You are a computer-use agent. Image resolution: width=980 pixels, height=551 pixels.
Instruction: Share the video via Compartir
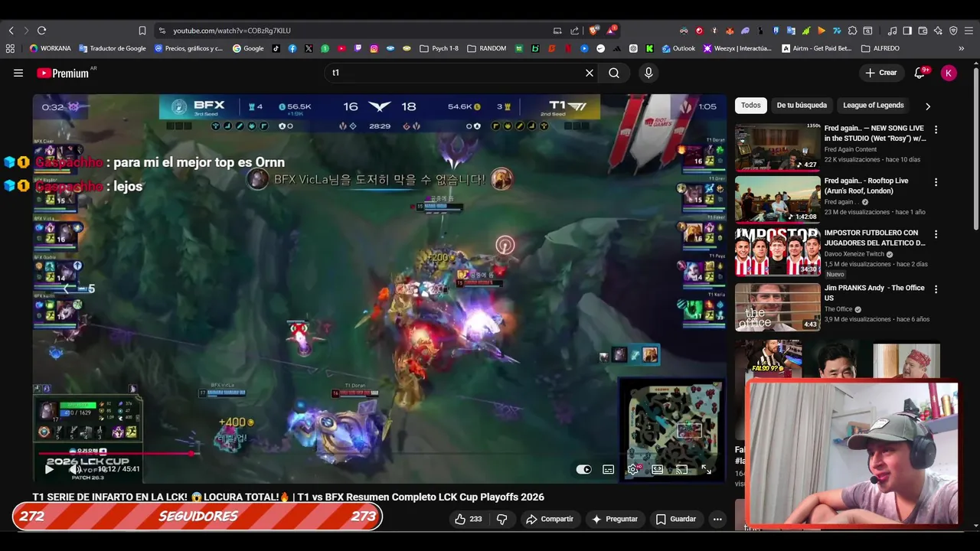[x=550, y=519]
